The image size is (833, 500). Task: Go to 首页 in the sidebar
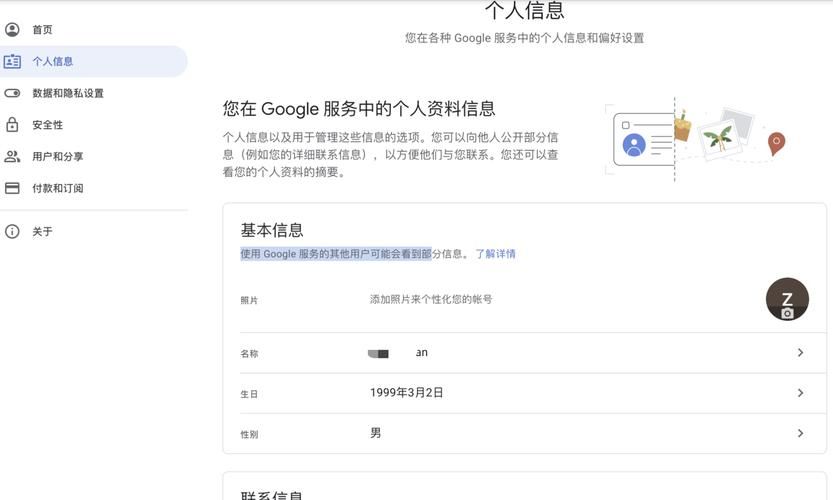coord(42,30)
